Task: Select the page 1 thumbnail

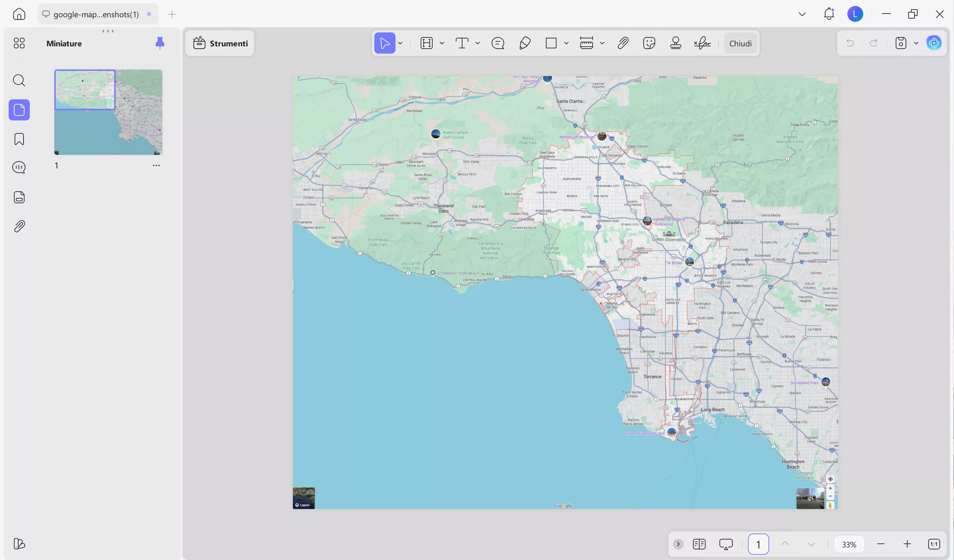Action: [108, 112]
